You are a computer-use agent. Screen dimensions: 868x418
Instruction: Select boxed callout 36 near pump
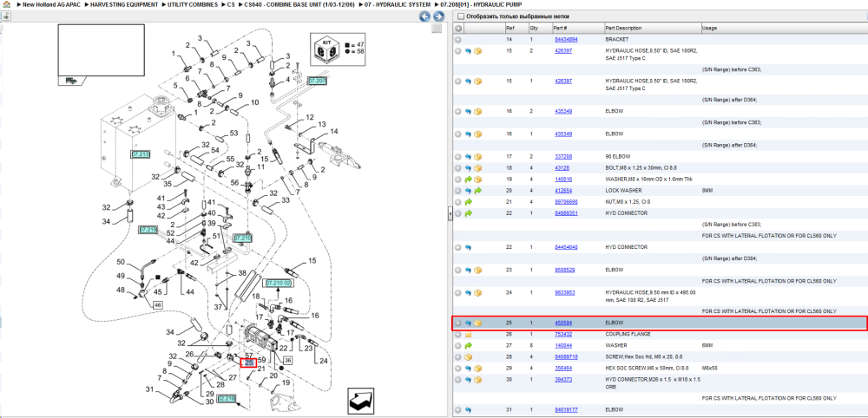[289, 360]
